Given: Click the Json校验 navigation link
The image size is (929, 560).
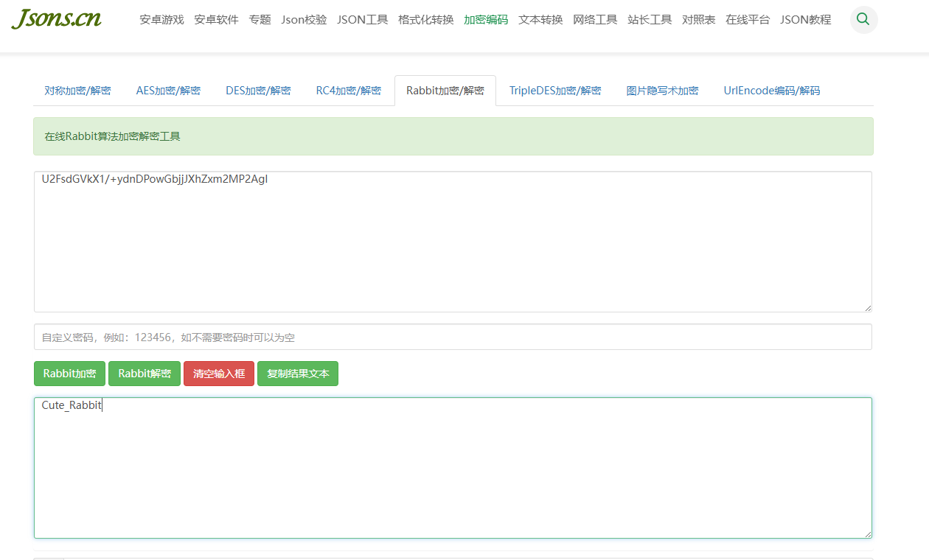Looking at the screenshot, I should [304, 20].
